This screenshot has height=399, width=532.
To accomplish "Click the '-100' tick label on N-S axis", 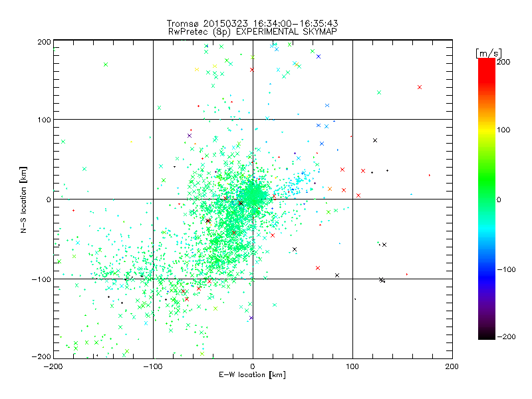I will (41, 279).
